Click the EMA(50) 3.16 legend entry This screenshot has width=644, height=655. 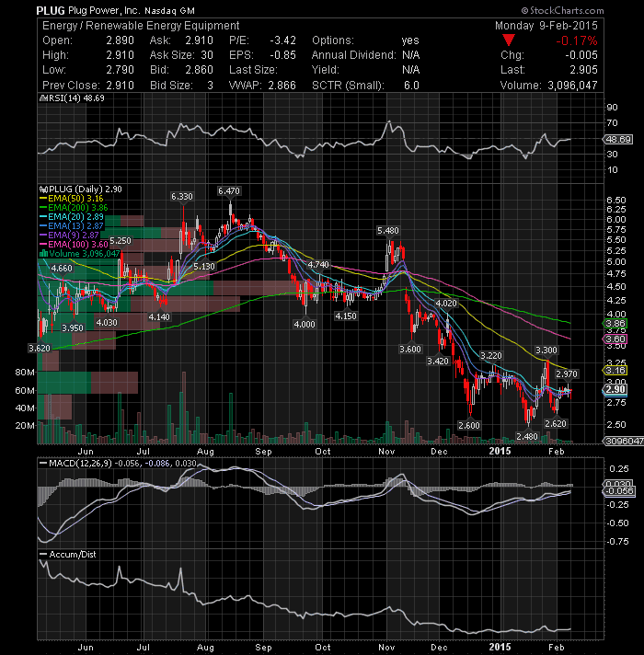(x=72, y=199)
